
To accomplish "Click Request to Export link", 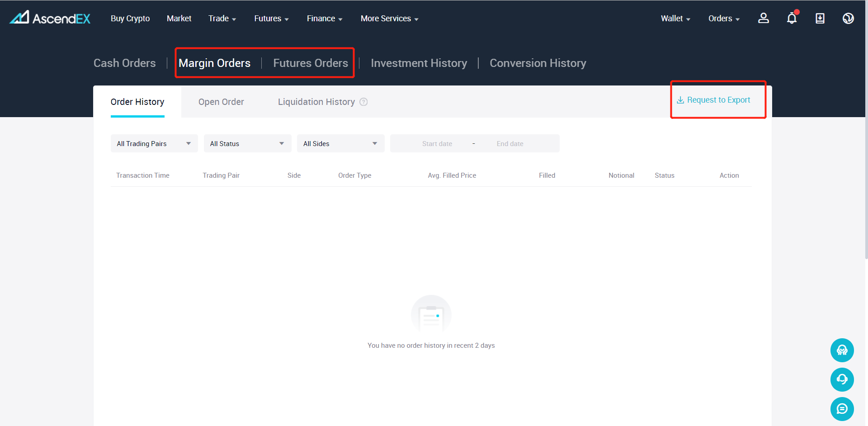I will pyautogui.click(x=718, y=100).
